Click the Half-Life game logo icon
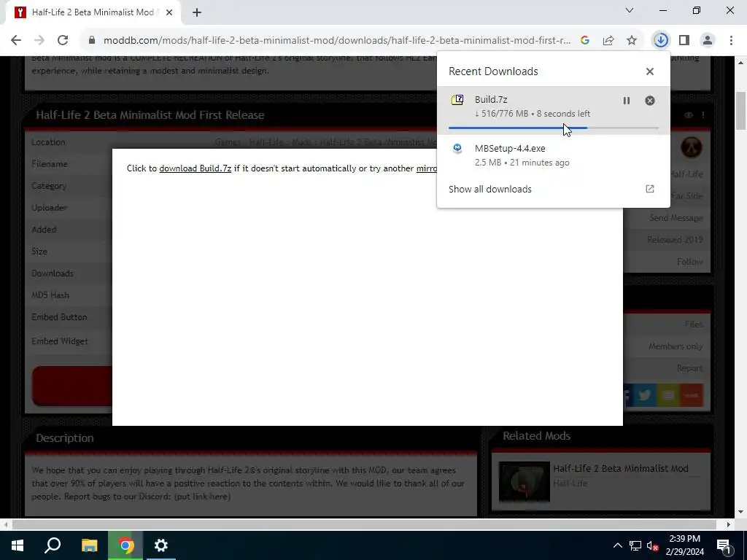The width and height of the screenshot is (747, 560). 692,147
